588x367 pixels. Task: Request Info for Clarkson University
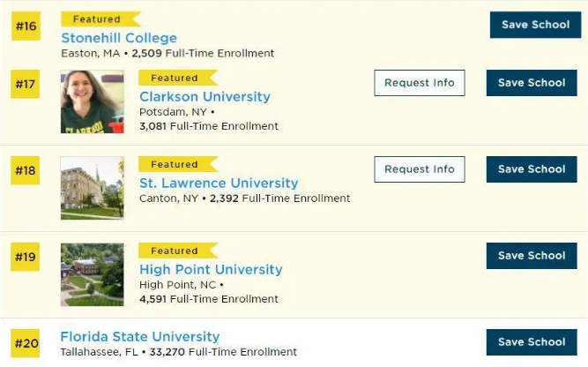click(420, 83)
